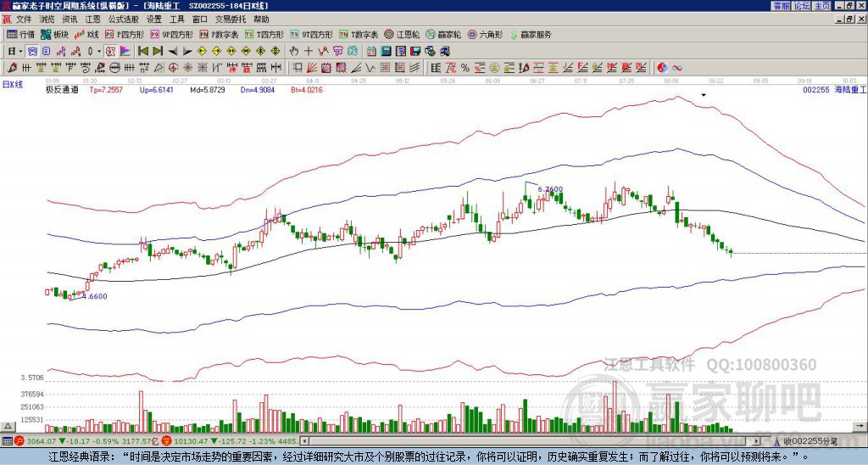Click the yin-yang taiji icon
The height and width of the screenshot is (465, 868).
662,68
